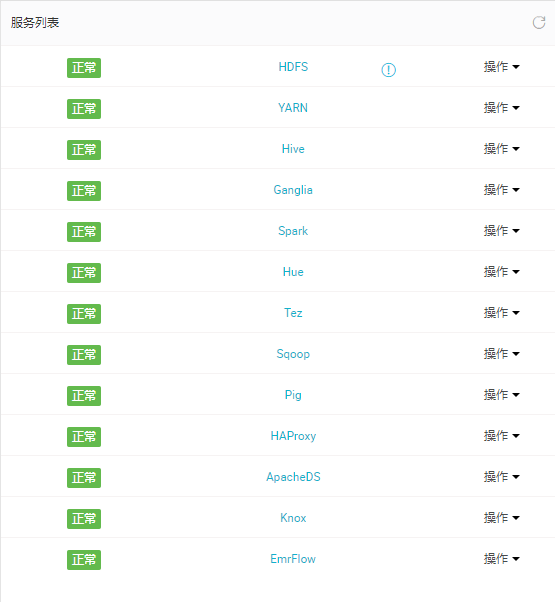The height and width of the screenshot is (602, 555).
Task: Expand the 操作 dropdown for EmrFlow
Action: 502,559
